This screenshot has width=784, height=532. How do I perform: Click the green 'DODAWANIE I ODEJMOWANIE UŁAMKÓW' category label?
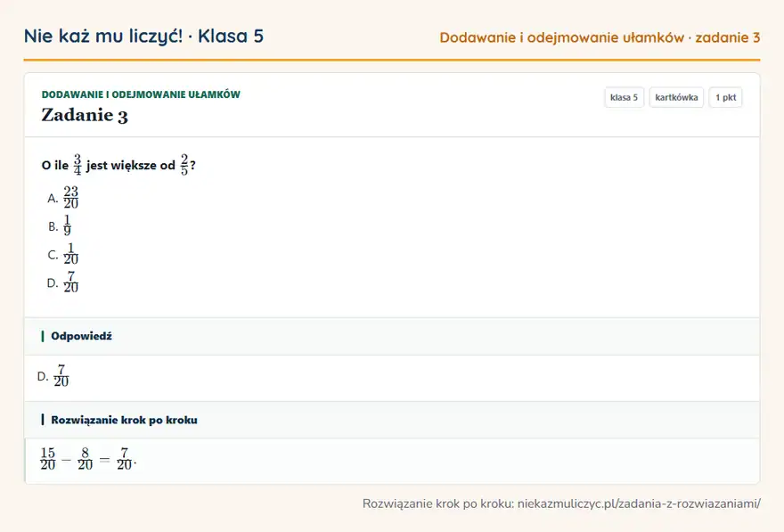click(x=141, y=94)
